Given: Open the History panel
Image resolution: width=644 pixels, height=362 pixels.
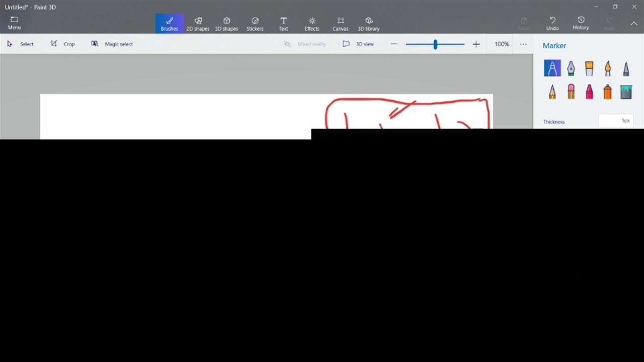Looking at the screenshot, I should [x=581, y=24].
